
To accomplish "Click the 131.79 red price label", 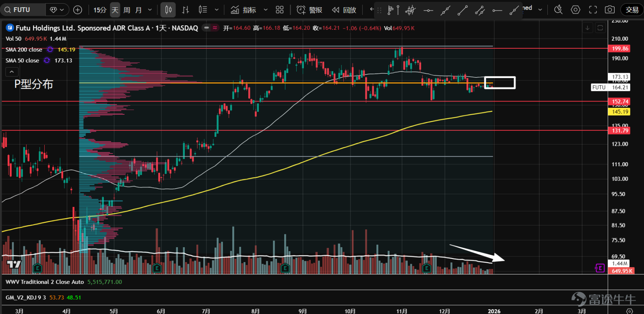I will pos(620,130).
